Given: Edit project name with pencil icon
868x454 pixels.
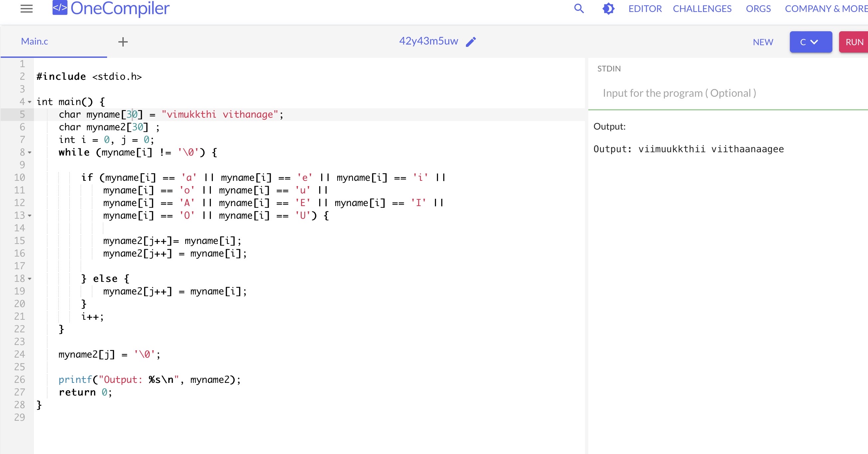Looking at the screenshot, I should (471, 42).
